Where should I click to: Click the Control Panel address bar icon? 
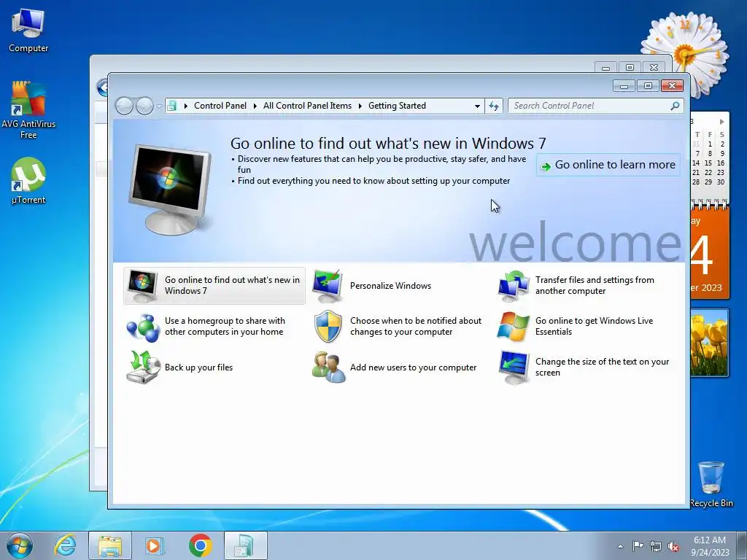coord(172,106)
